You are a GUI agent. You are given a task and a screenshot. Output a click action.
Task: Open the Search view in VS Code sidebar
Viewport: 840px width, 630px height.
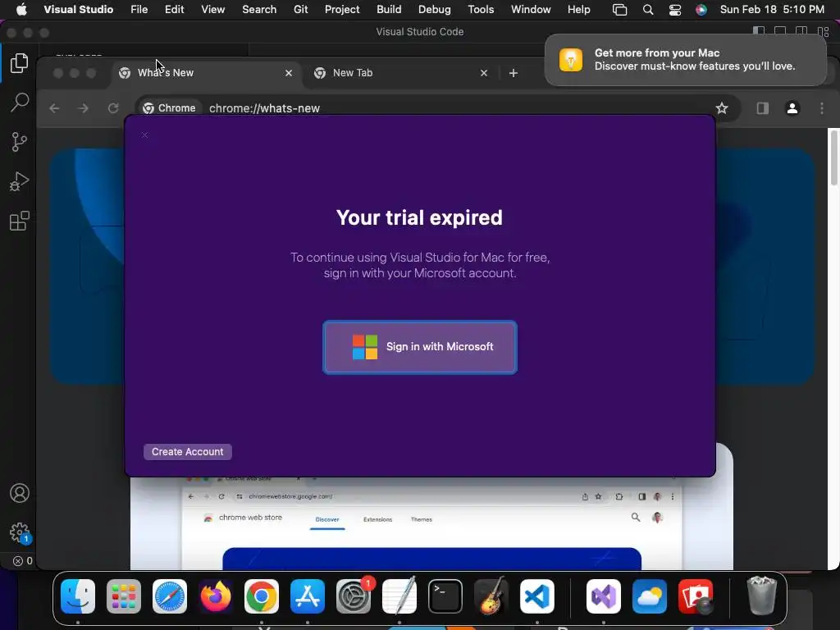click(x=20, y=102)
